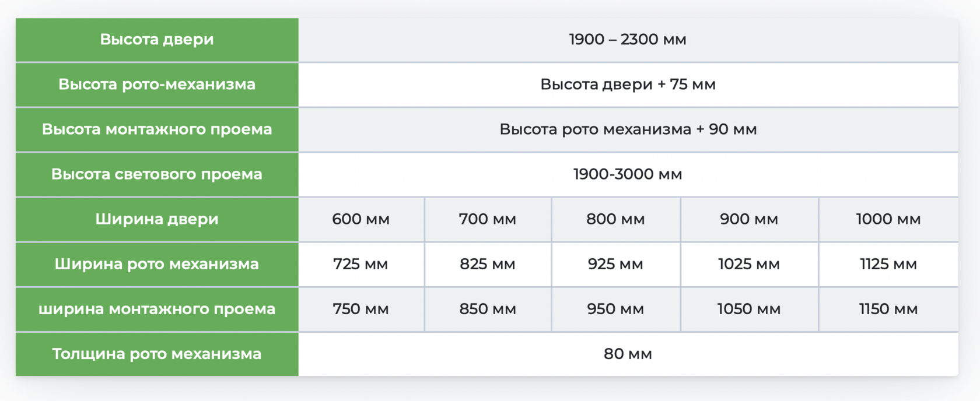Click the '1900-3000 мм' value cell

(x=628, y=174)
